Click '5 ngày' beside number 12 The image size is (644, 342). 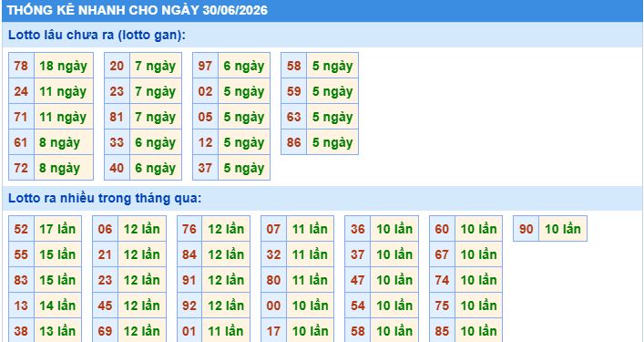click(x=243, y=142)
